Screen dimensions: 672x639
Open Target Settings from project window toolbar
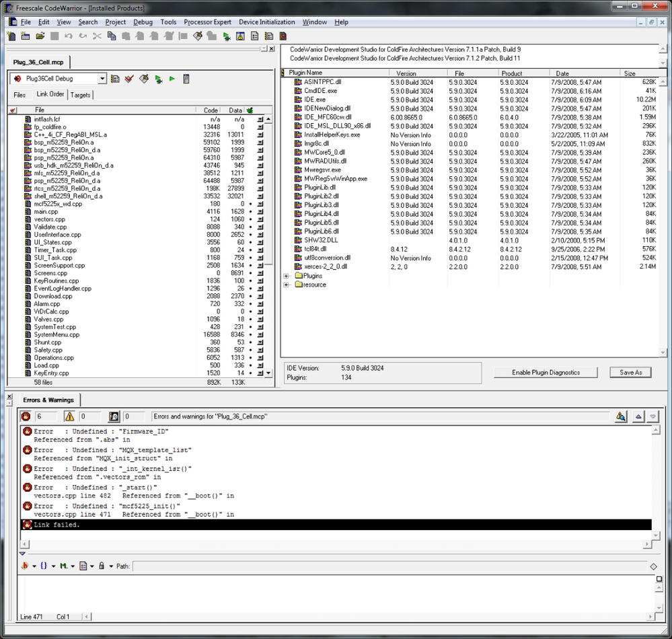click(115, 79)
